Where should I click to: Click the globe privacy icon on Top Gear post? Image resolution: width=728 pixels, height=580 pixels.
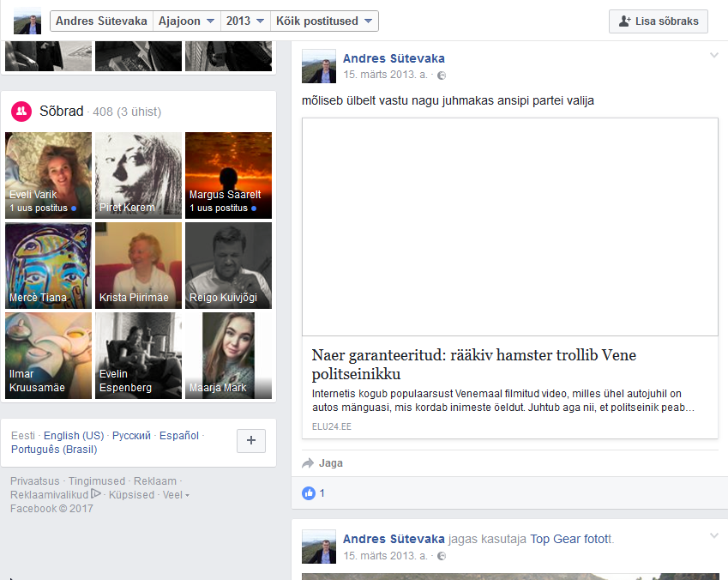point(442,556)
